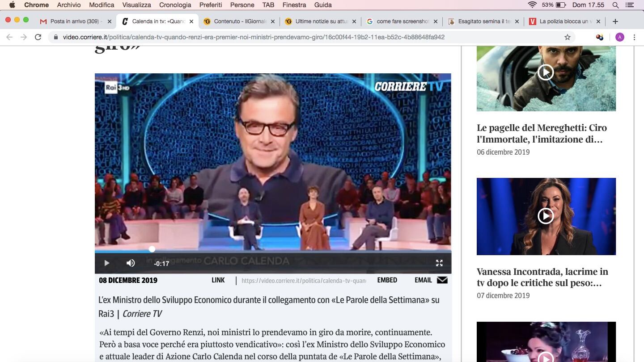Screen dimensions: 644x362
Task: Open Wi-Fi status in menu bar
Action: pos(532,5)
